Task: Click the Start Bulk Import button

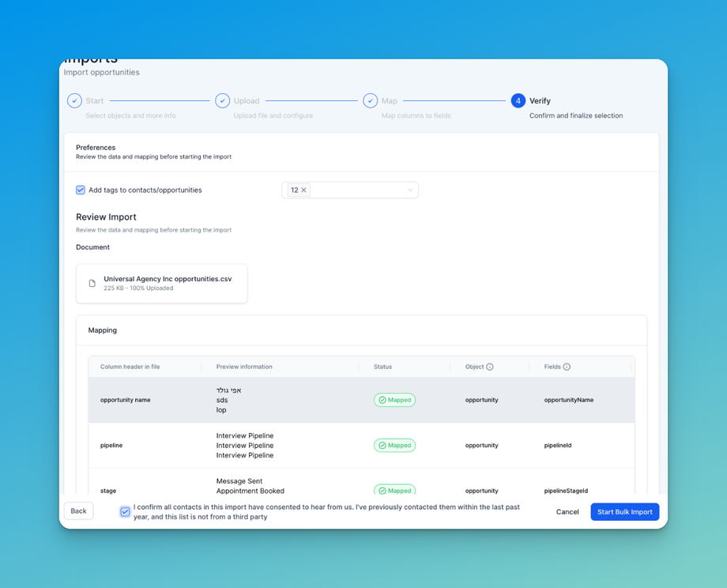Action: (624, 512)
